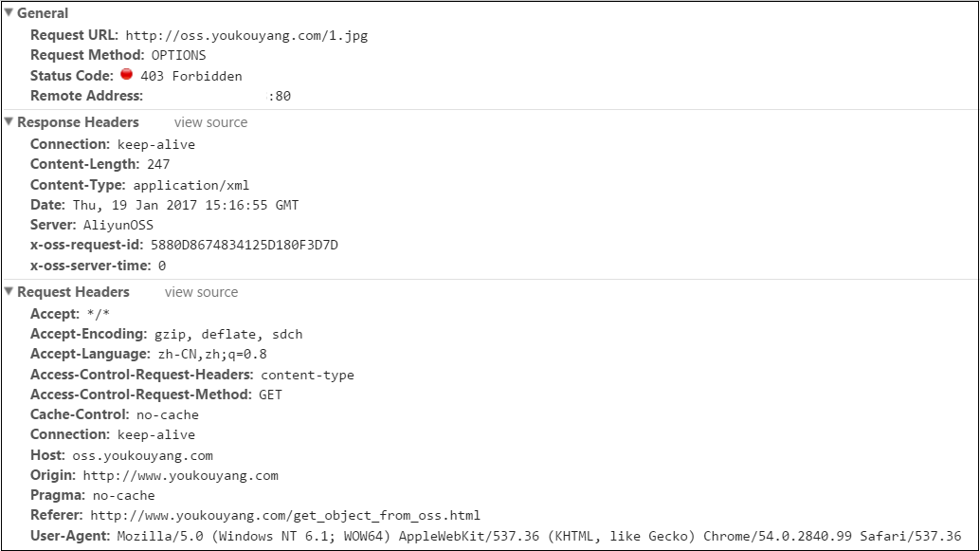
Task: Click the Access-Control-Request-Headers content-type value
Action: (x=307, y=376)
